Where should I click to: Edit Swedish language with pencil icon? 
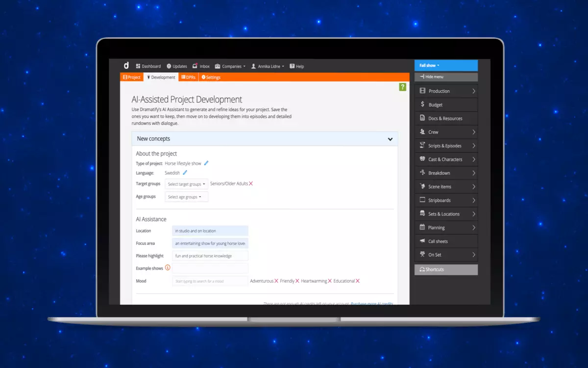pyautogui.click(x=185, y=173)
